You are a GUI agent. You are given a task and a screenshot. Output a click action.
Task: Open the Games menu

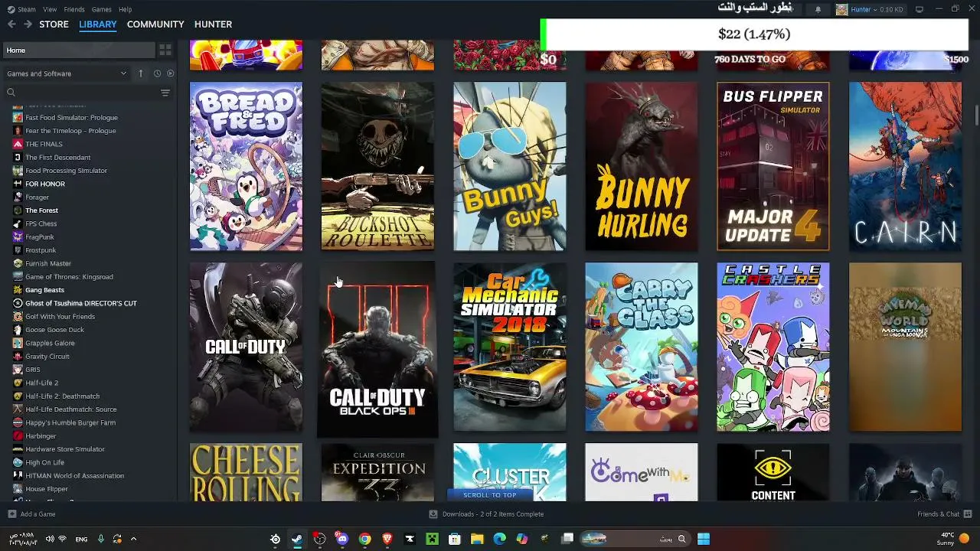pos(102,9)
